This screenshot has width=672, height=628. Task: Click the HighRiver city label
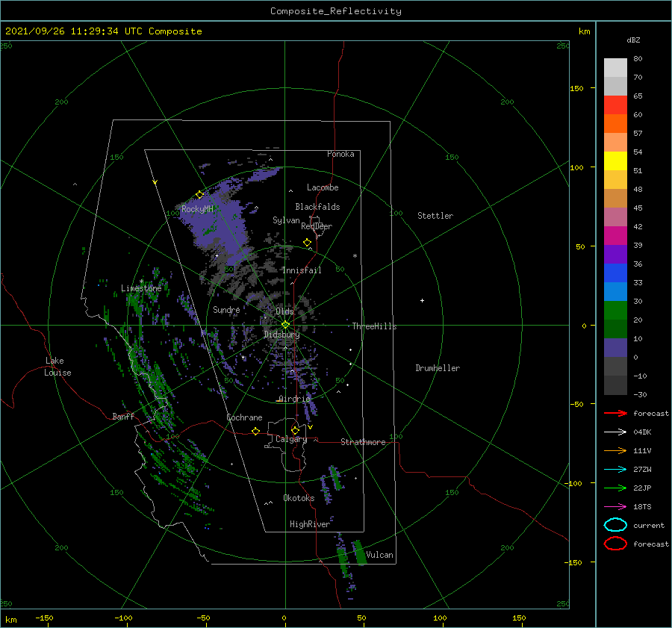[x=310, y=524]
